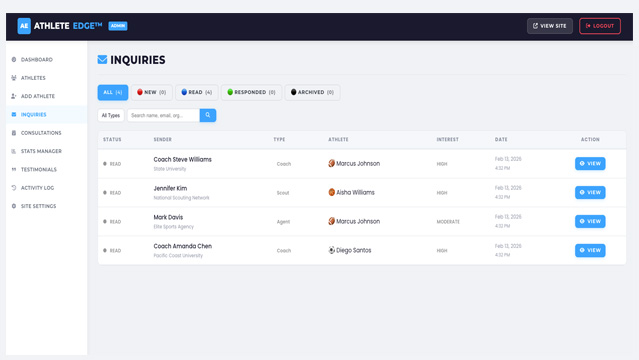View Coach Steve Williams inquiry
The width and height of the screenshot is (639, 360).
click(x=590, y=163)
